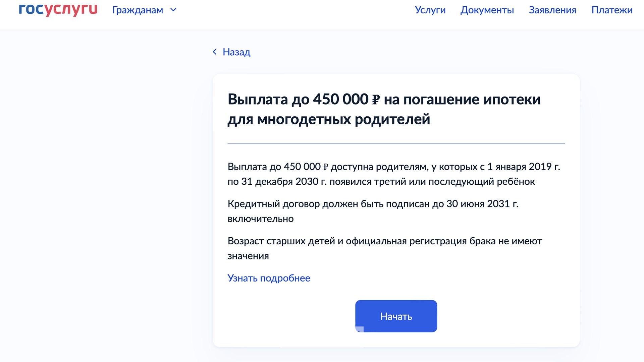
Task: Click the back arrow chevron beside Назад
Action: (x=215, y=52)
